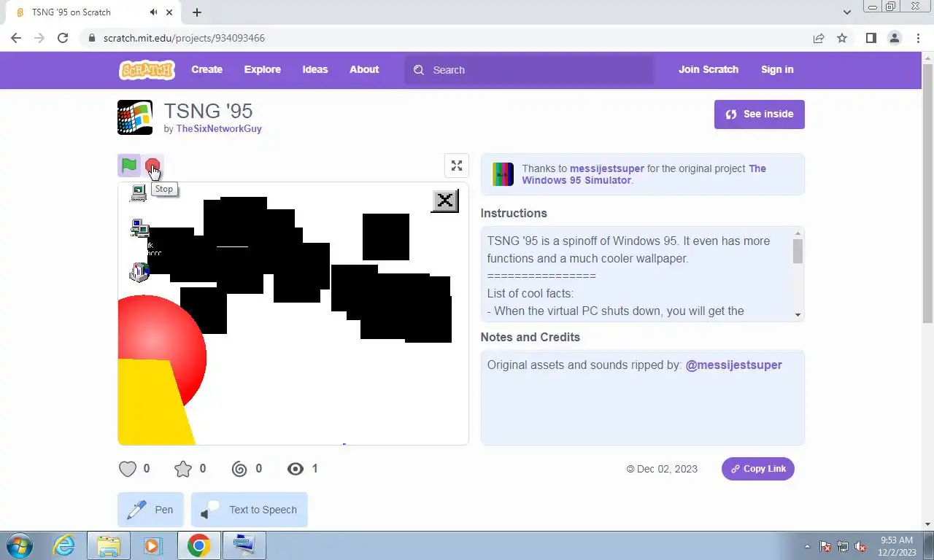Reload the current page
The height and width of the screenshot is (560, 934).
[x=63, y=38]
